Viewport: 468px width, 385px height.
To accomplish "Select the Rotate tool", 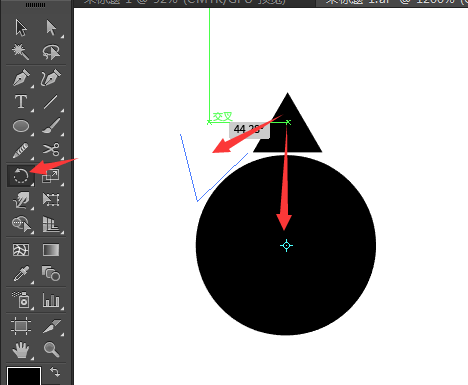I will pos(21,176).
